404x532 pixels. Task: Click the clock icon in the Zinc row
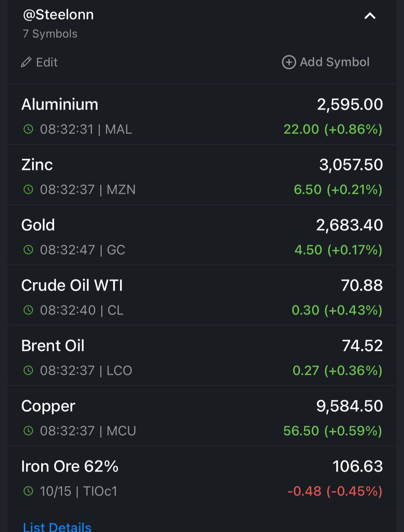tap(28, 190)
